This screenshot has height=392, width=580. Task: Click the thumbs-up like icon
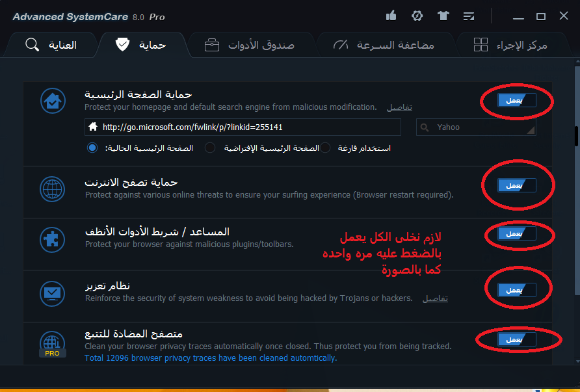(x=391, y=16)
